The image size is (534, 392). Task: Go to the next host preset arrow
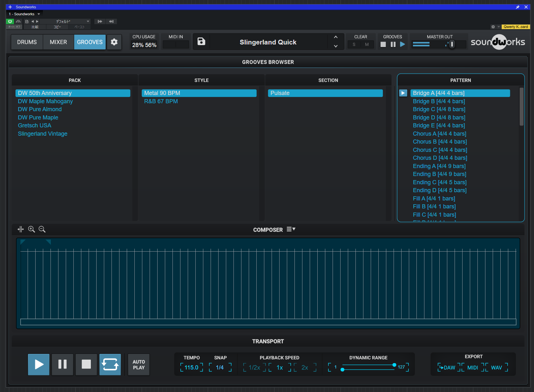(37, 22)
